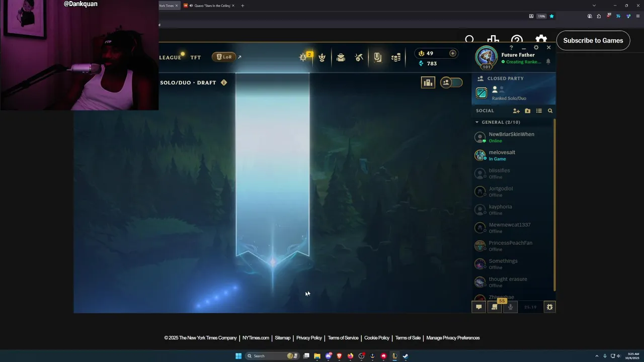Open the Terms of Service footer link

343,338
